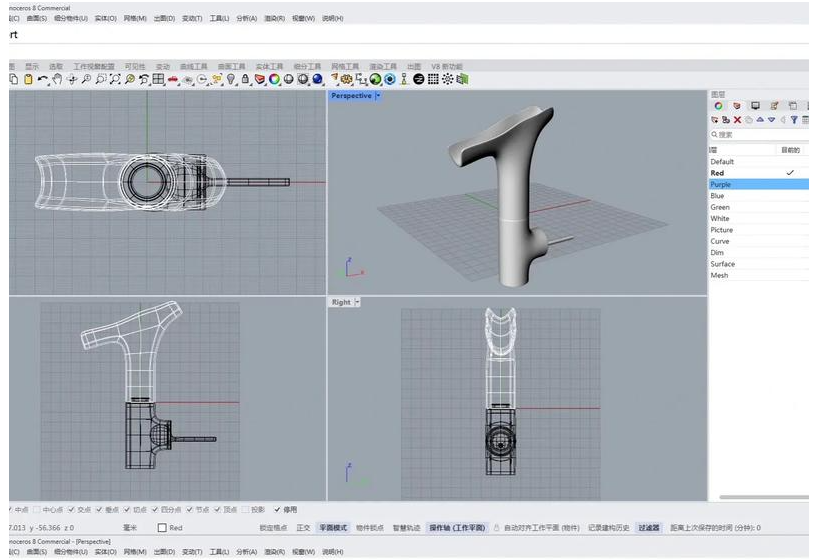Switch to the V8 新功能 toolbar tab
The width and height of the screenshot is (817, 560).
tap(447, 66)
